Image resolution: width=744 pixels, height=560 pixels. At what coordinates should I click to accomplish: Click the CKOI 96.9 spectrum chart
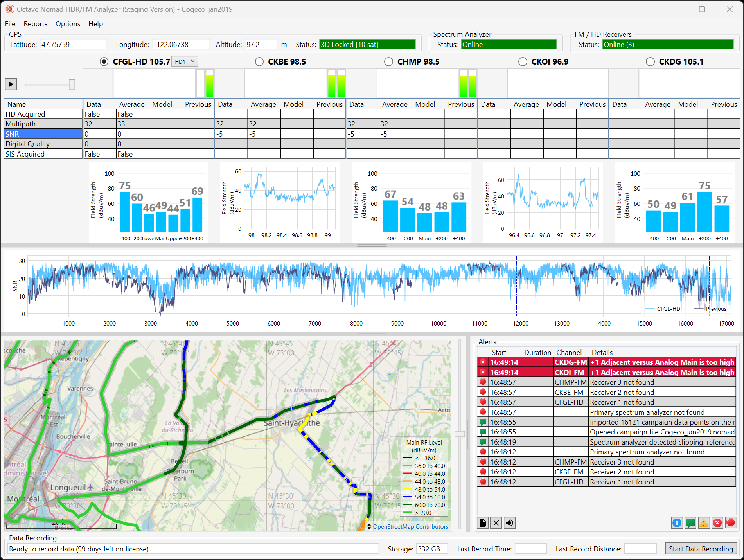[543, 203]
